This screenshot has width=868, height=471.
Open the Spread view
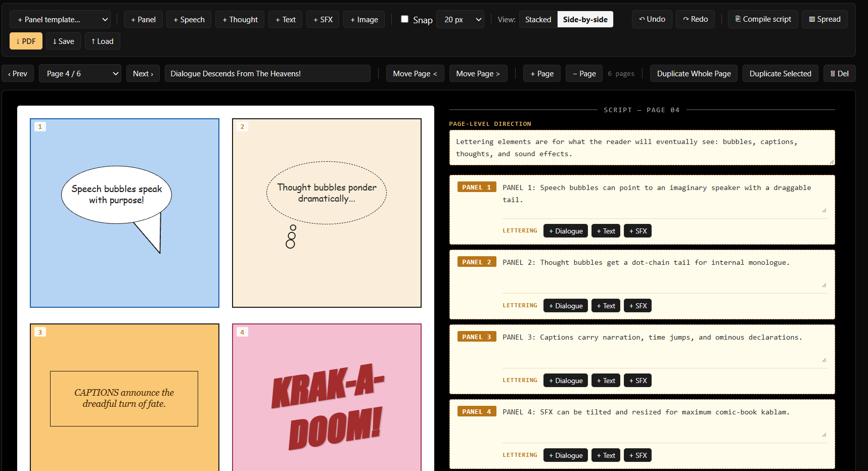(825, 19)
